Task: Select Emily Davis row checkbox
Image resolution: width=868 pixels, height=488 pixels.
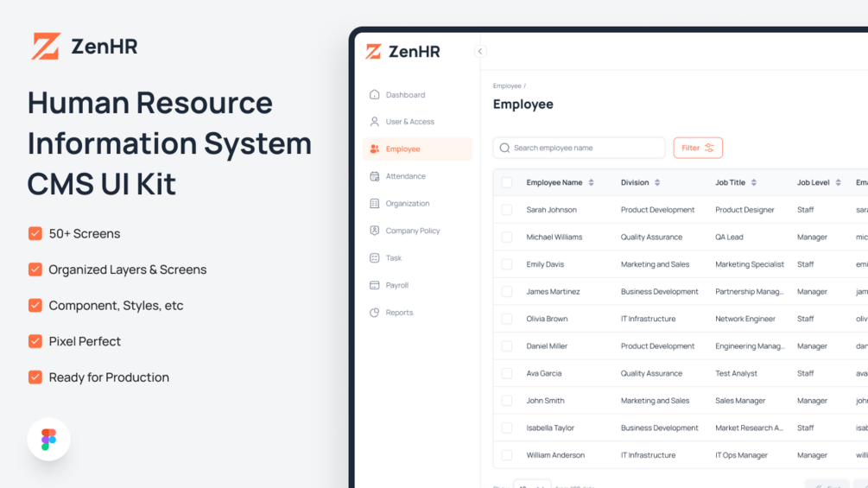Action: (x=506, y=264)
